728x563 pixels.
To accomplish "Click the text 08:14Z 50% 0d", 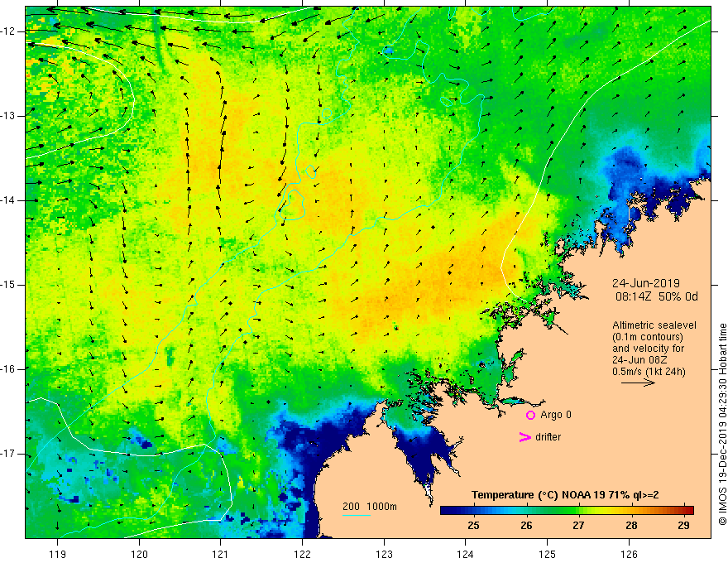I will (657, 297).
